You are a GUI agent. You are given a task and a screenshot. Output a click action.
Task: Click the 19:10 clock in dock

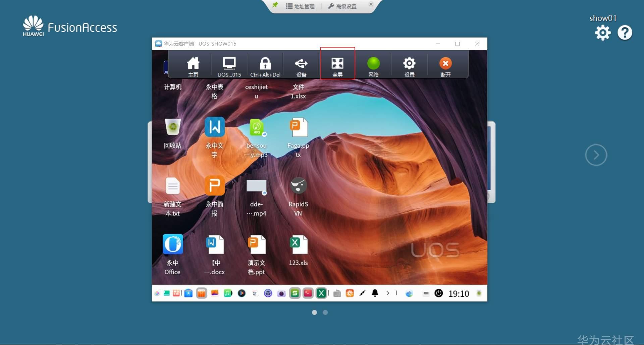(459, 294)
